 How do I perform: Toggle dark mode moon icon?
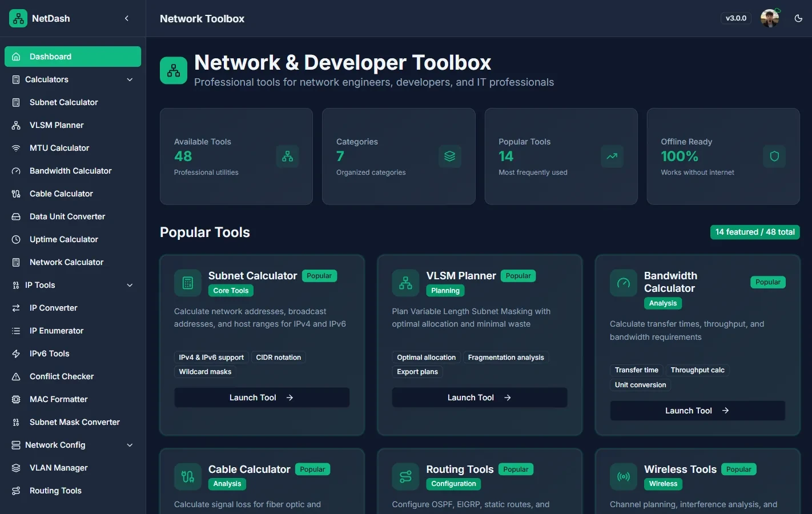[x=798, y=18]
